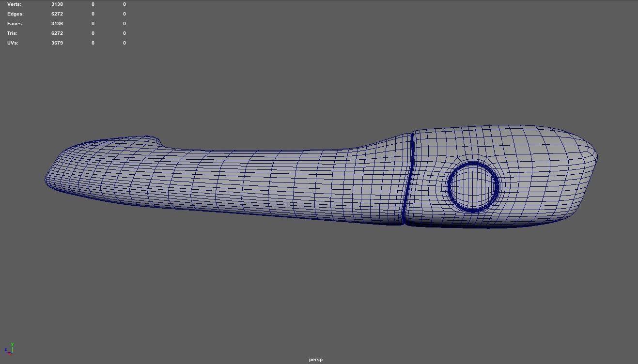Click the "6272" value in Edges row
The width and height of the screenshot is (638, 364).
57,14
